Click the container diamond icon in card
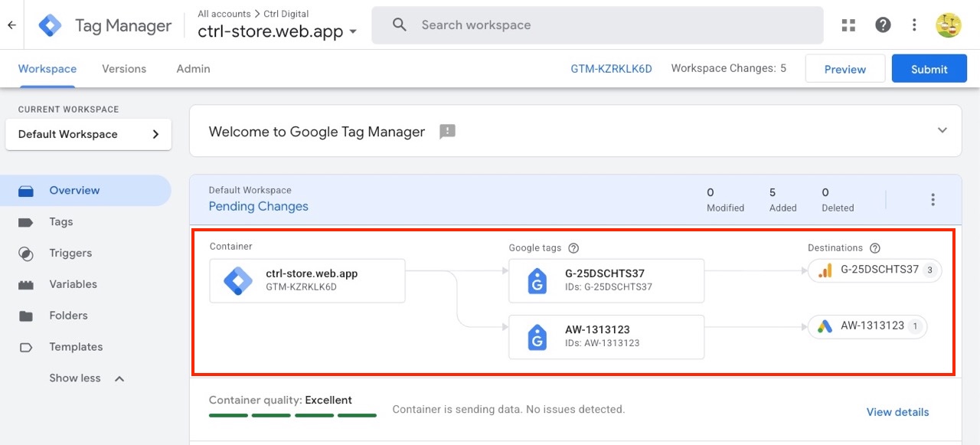This screenshot has width=980, height=445. 238,281
